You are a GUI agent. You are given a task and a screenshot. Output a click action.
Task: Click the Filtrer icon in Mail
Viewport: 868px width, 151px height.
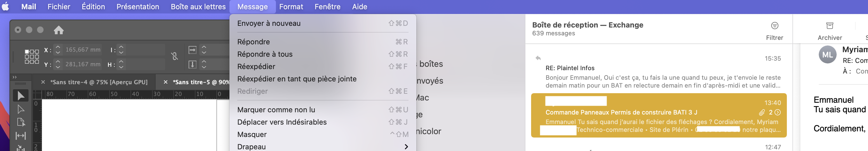click(774, 26)
